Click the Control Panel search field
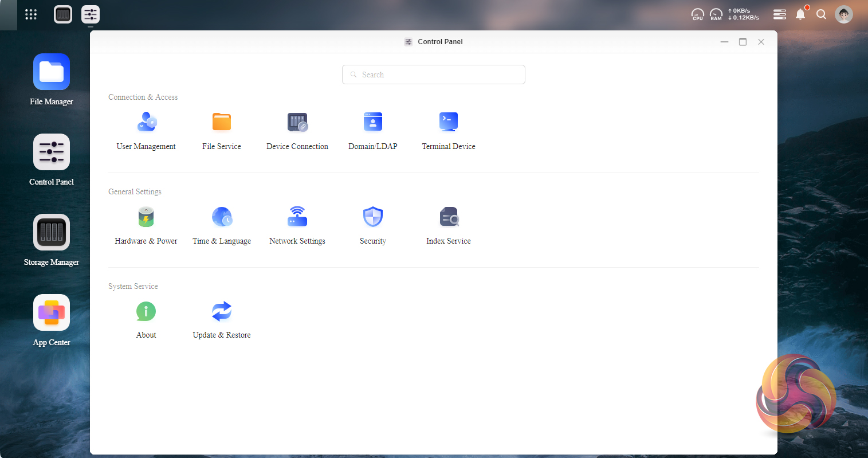 434,75
